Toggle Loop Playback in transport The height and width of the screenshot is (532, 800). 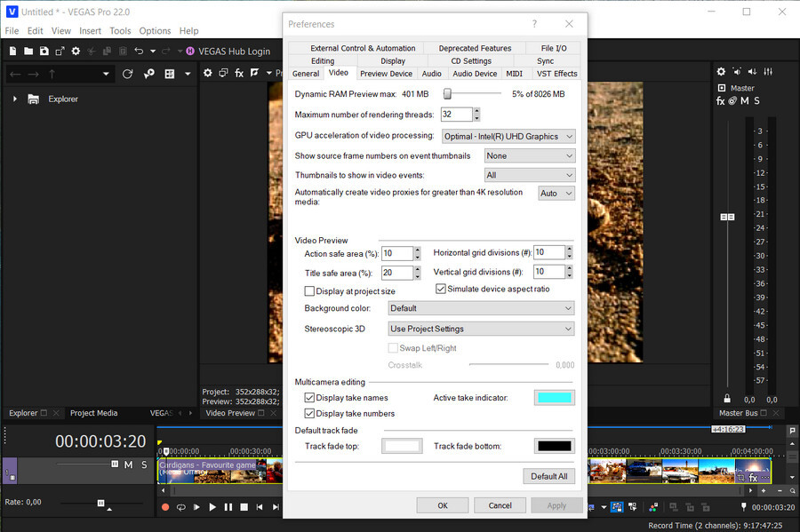[181, 507]
